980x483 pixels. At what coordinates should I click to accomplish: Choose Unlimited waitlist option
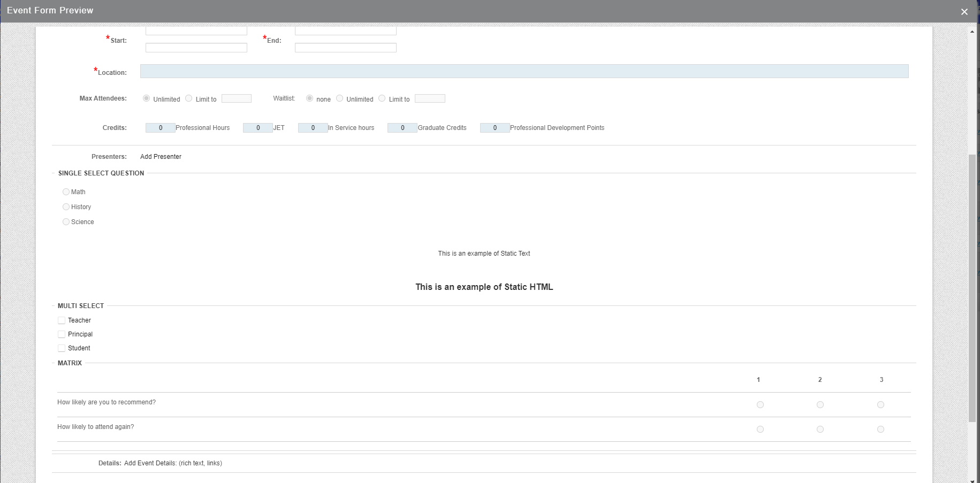(x=339, y=98)
